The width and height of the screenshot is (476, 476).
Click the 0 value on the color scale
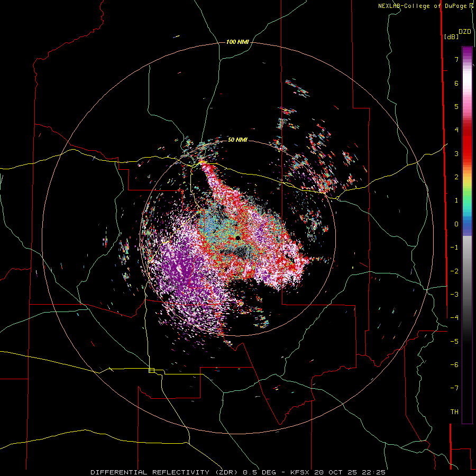click(x=456, y=224)
